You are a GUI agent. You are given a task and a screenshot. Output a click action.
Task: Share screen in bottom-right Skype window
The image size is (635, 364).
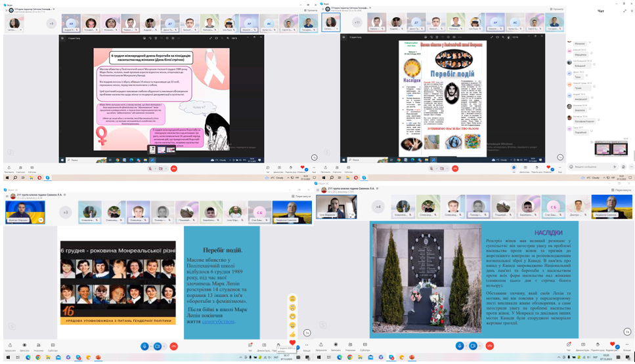pos(582,346)
